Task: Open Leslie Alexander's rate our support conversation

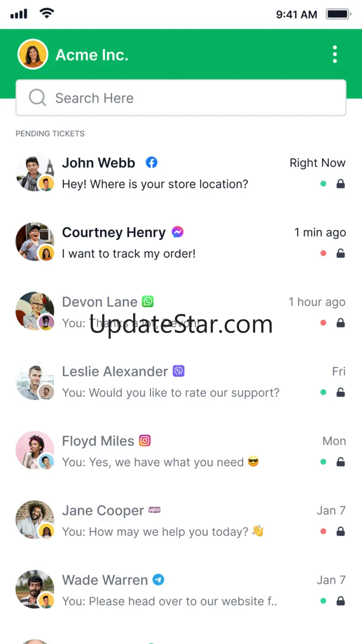Action: (x=181, y=382)
